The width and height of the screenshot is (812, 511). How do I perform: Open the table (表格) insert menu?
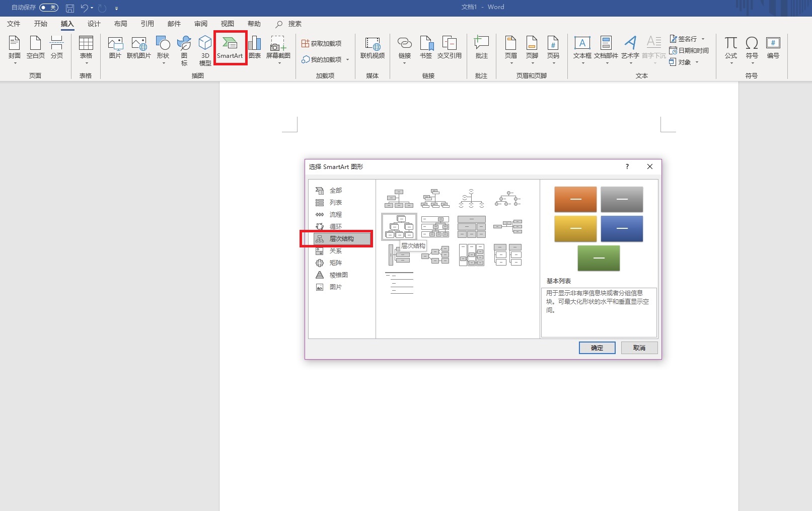(x=86, y=50)
